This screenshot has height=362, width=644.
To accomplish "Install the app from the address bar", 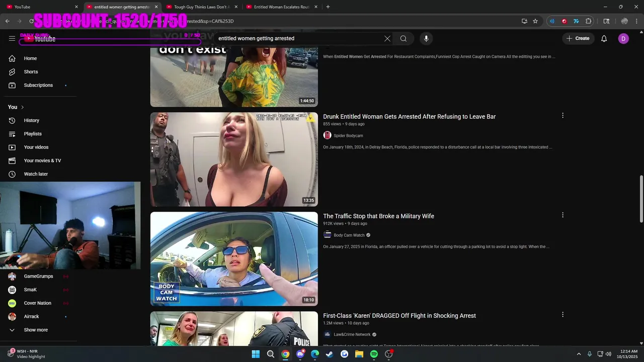I will tap(524, 21).
